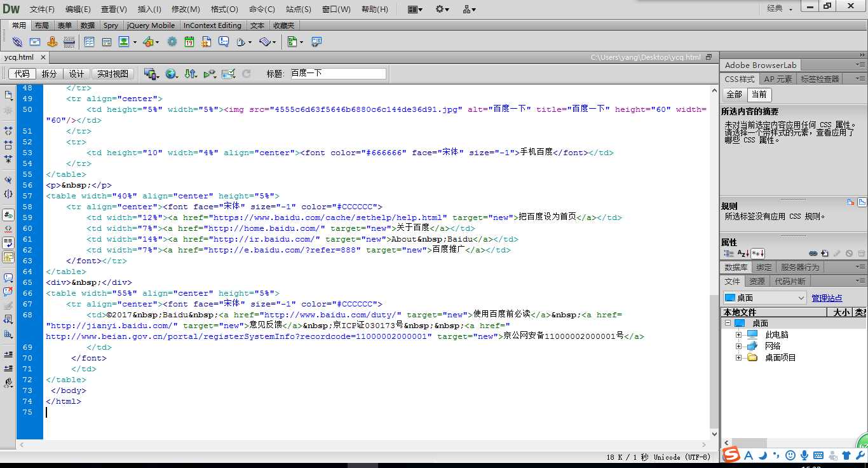The width and height of the screenshot is (868, 468).
Task: Open the 经典 workspace dropdown
Action: 780,9
